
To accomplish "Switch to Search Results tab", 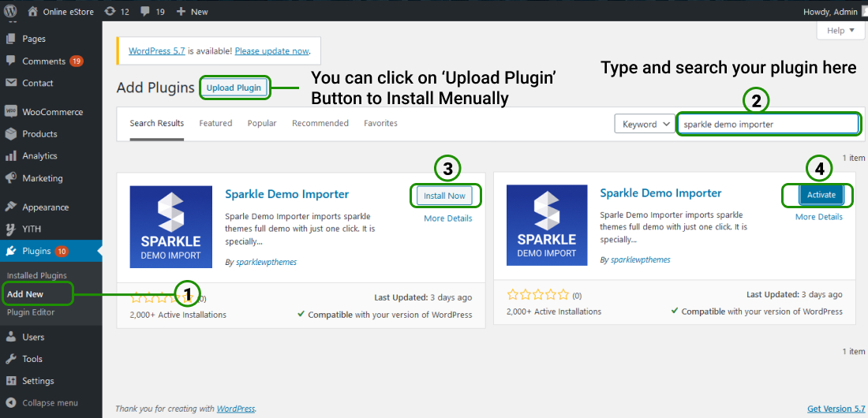I will point(157,124).
